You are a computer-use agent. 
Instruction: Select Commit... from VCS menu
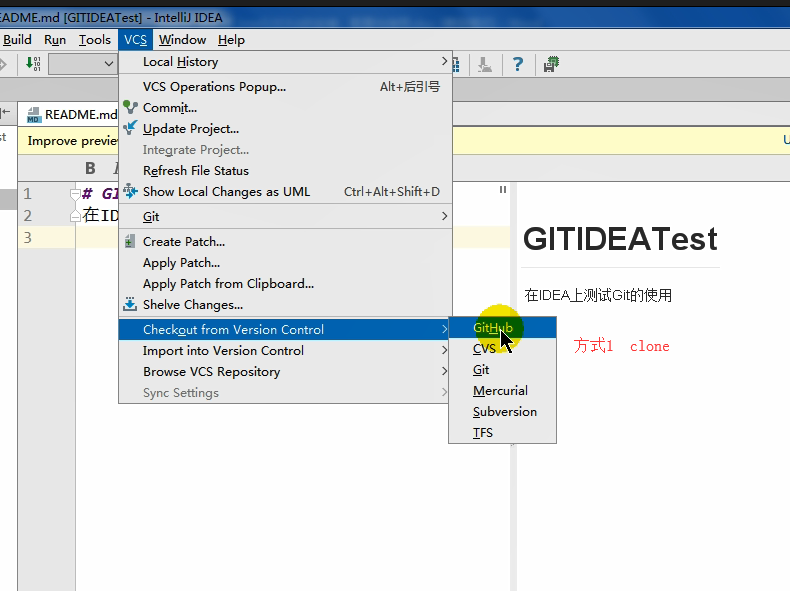285,108
